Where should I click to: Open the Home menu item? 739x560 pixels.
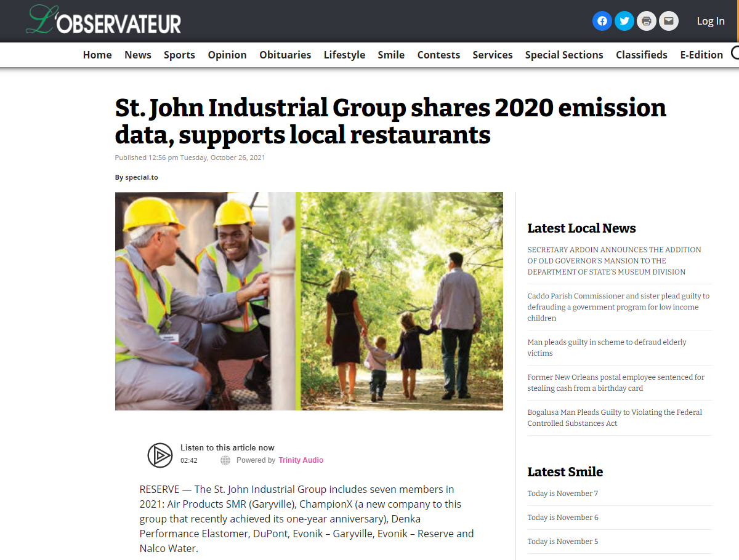(97, 55)
